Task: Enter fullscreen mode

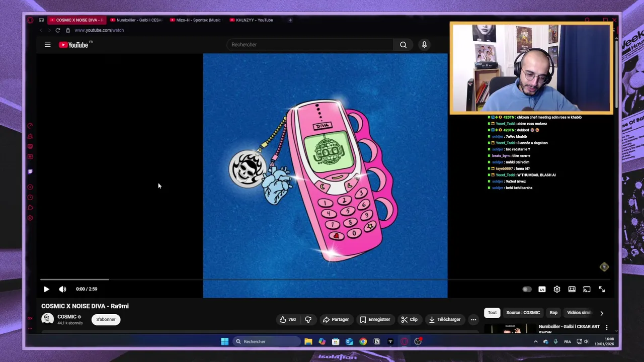Action: (x=602, y=289)
